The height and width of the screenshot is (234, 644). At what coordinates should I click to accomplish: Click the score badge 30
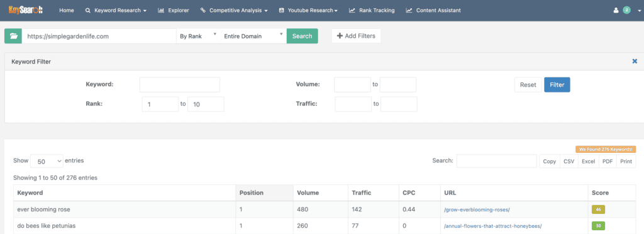click(599, 226)
